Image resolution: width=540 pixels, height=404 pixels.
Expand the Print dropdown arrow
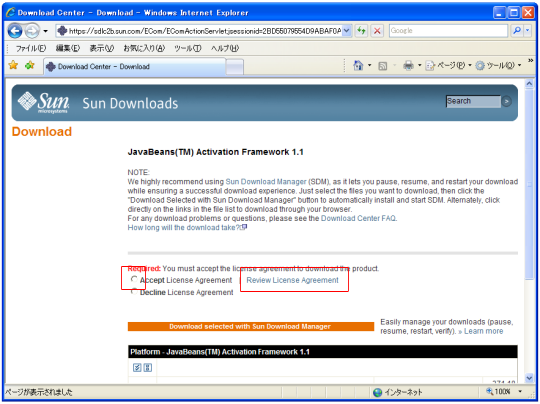pyautogui.click(x=419, y=65)
